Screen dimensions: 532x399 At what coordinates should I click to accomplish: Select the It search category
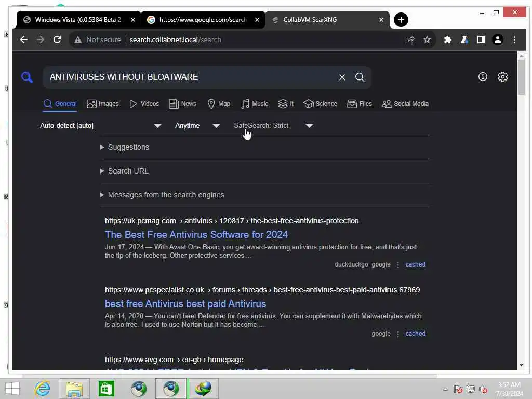(286, 104)
